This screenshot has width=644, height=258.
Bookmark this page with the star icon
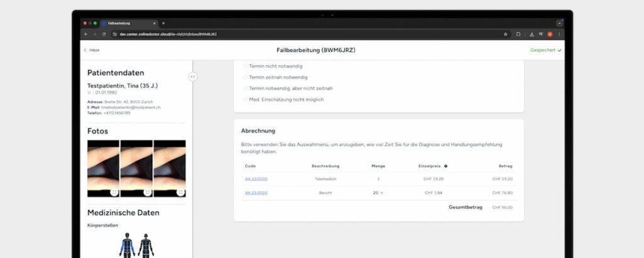[506, 34]
